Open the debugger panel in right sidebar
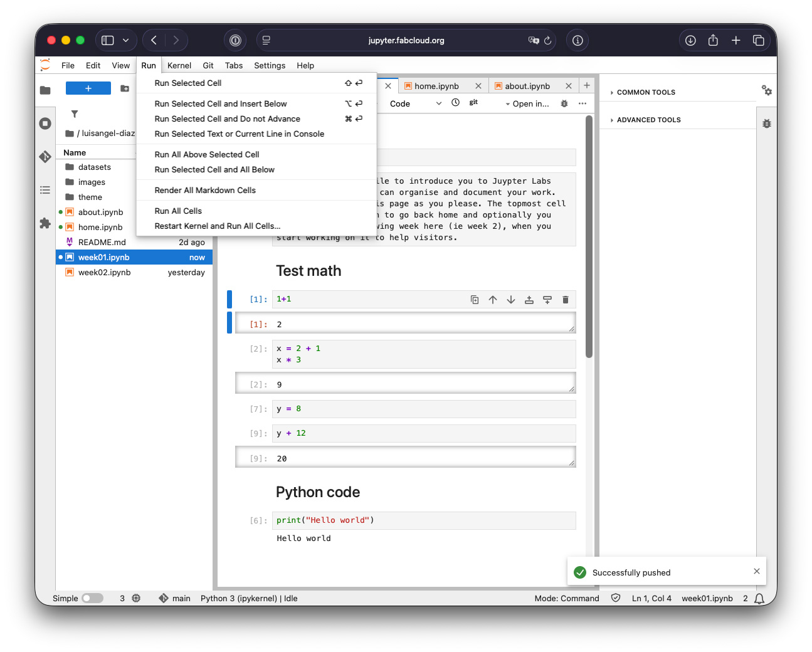 point(766,124)
